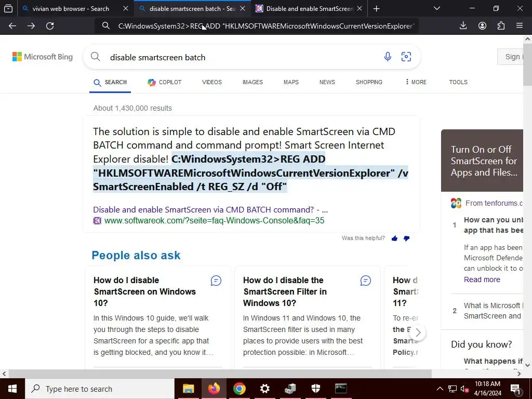Screen dimensions: 532x399
Task: Open the TOOLS option
Action: tap(458, 83)
